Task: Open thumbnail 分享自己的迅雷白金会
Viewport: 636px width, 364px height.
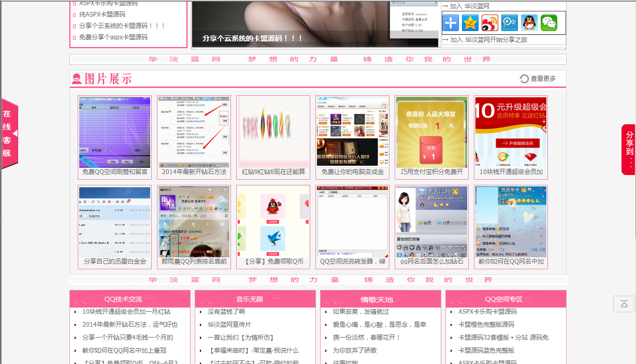Action: (114, 227)
